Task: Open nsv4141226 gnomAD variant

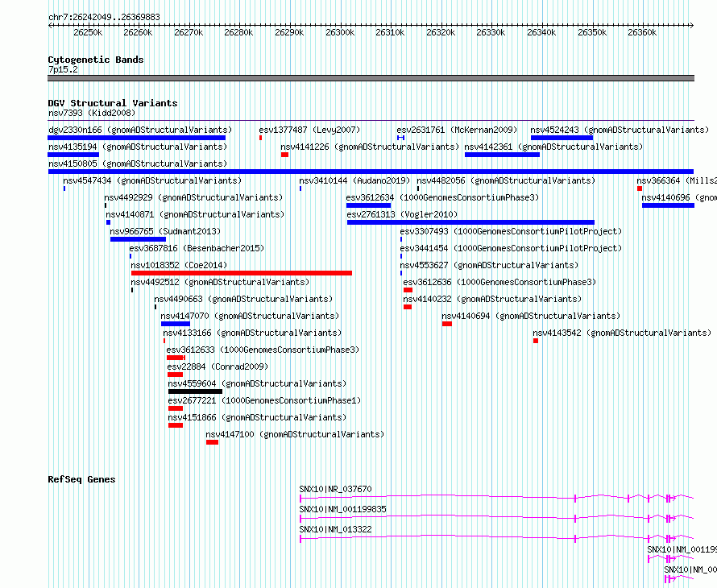Action: 370,147
